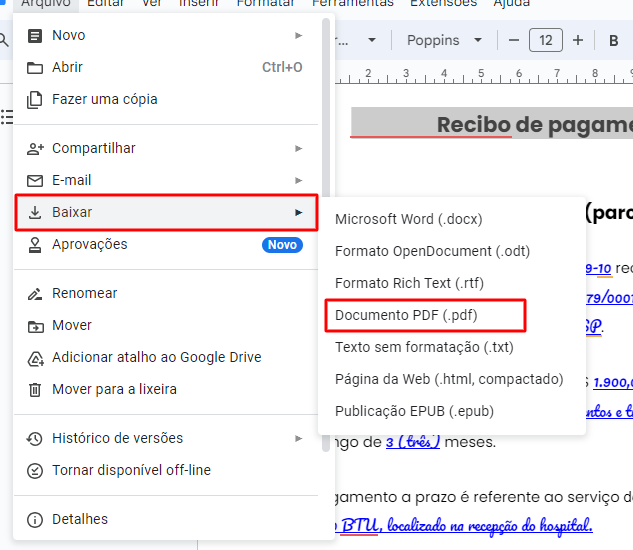Screen dimensions: 633x550
Task: Click the font size field showing 12
Action: coord(546,40)
